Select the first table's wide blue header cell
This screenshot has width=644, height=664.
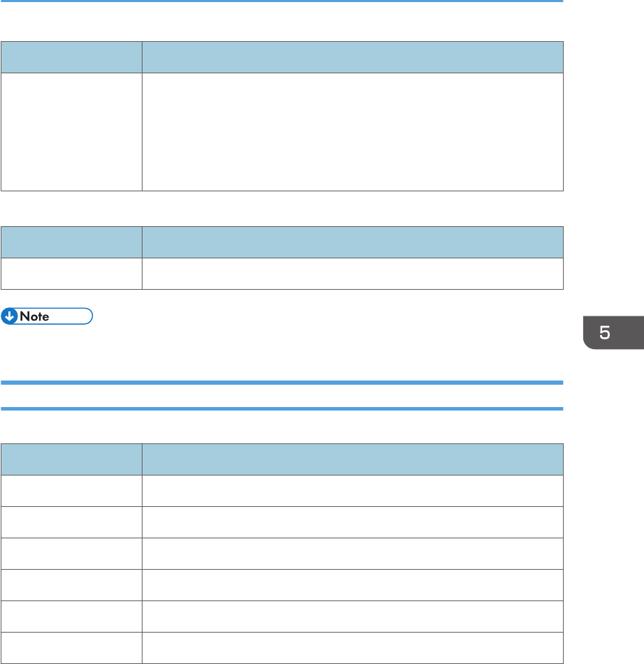(353, 57)
